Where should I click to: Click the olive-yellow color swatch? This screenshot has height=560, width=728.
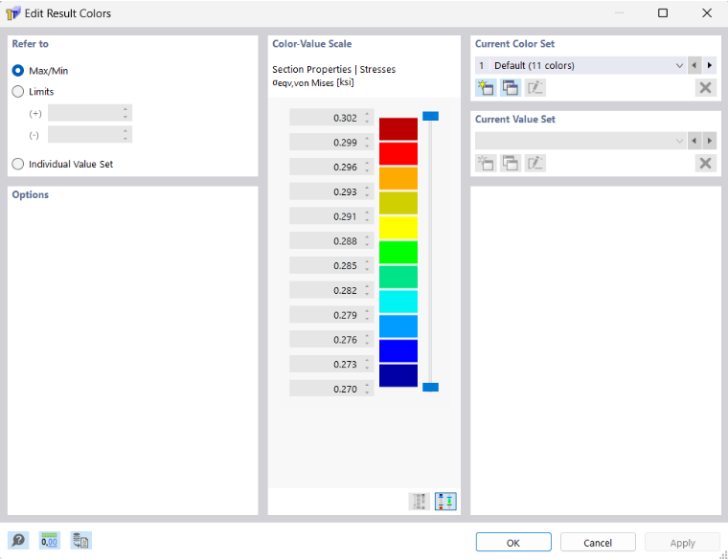[x=398, y=203]
